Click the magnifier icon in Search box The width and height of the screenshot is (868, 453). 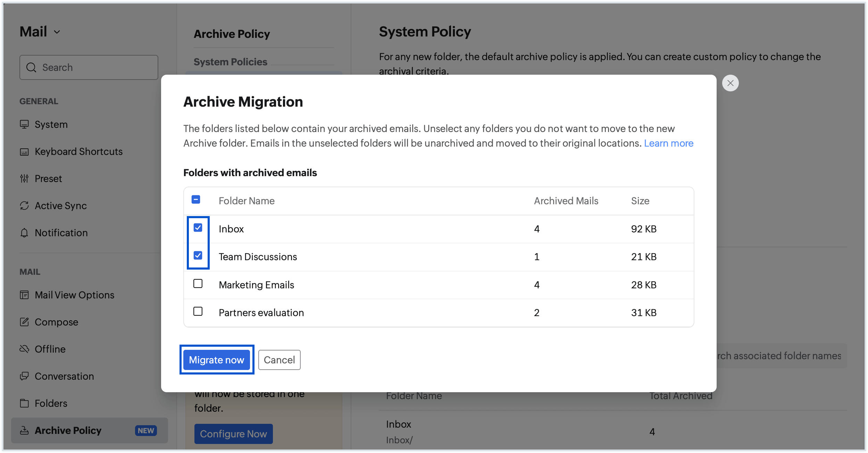click(31, 67)
